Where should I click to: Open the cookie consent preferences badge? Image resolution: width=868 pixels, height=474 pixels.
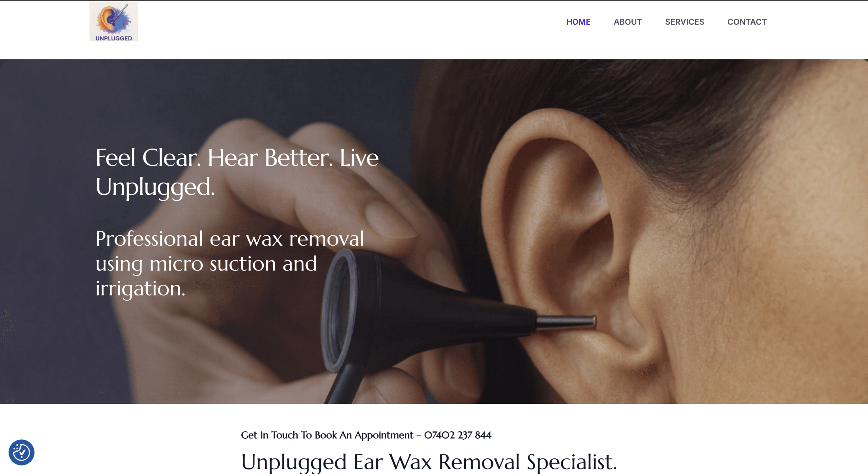pyautogui.click(x=21, y=452)
